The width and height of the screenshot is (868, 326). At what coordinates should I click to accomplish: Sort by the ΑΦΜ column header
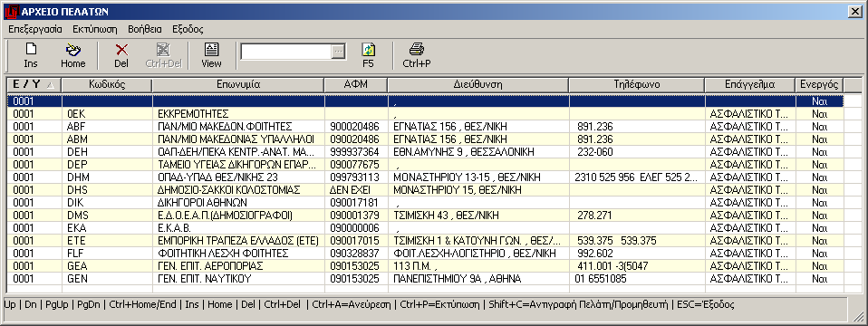[x=356, y=85]
